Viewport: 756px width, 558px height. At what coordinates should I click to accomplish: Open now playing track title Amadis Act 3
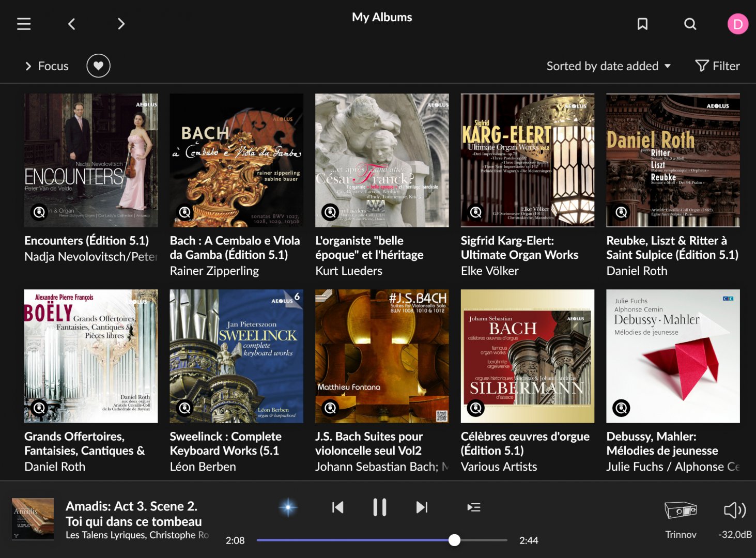pyautogui.click(x=134, y=514)
